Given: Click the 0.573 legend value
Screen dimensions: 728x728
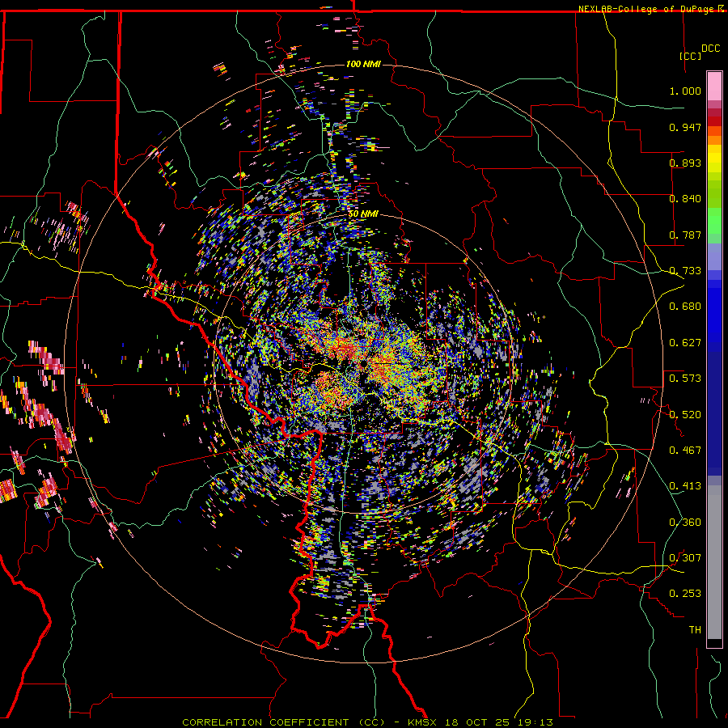Looking at the screenshot, I should [685, 379].
